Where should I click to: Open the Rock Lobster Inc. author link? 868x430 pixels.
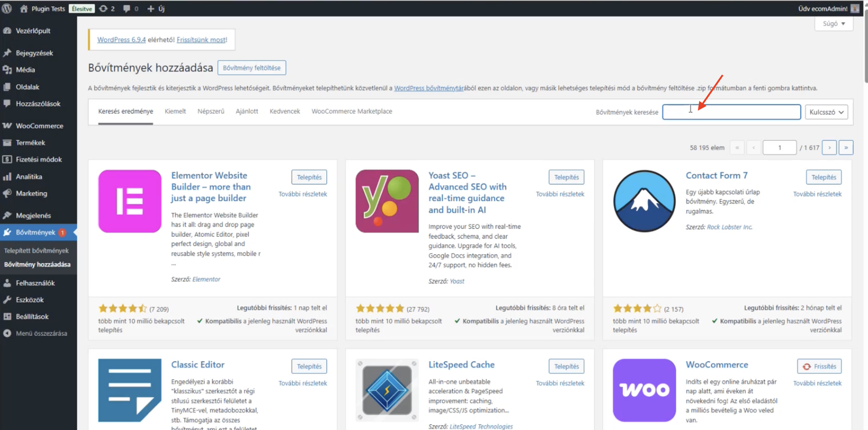tap(730, 227)
